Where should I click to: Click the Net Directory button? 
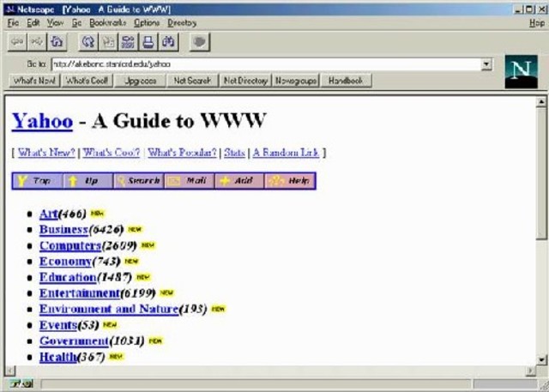245,81
